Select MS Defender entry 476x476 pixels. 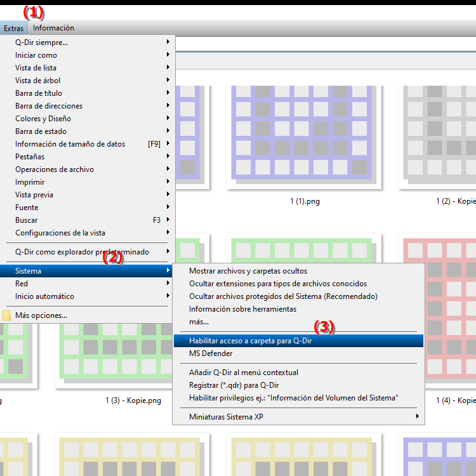[x=298, y=354]
